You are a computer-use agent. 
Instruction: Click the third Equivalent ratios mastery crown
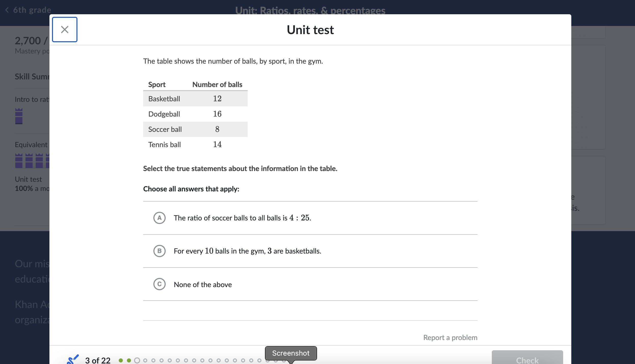[39, 161]
